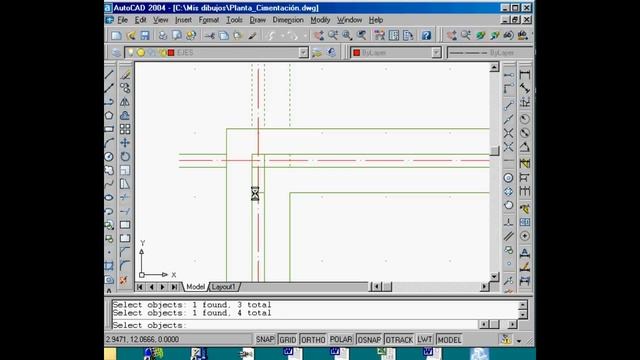Click the Save icon in Standard toolbar
The width and height of the screenshot is (640, 360).
coord(145,36)
